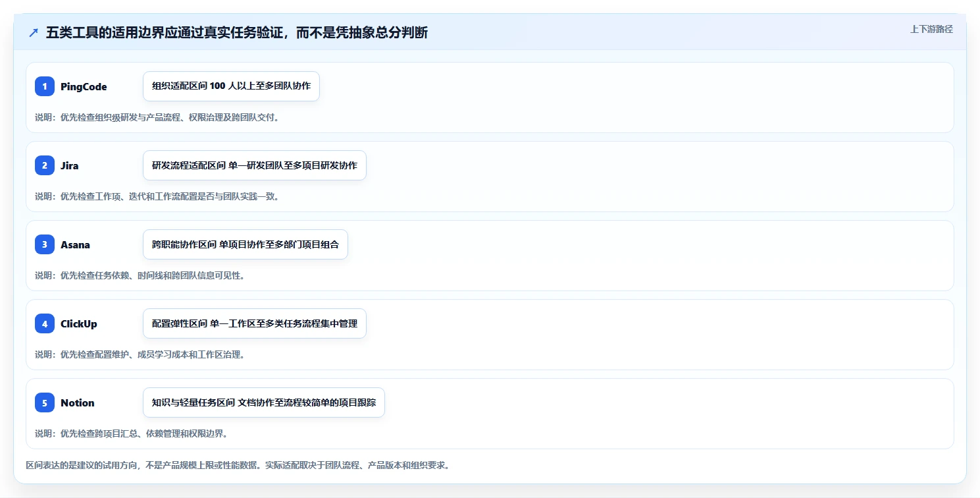Select the Notion tool name
This screenshot has width=980, height=498.
click(78, 402)
